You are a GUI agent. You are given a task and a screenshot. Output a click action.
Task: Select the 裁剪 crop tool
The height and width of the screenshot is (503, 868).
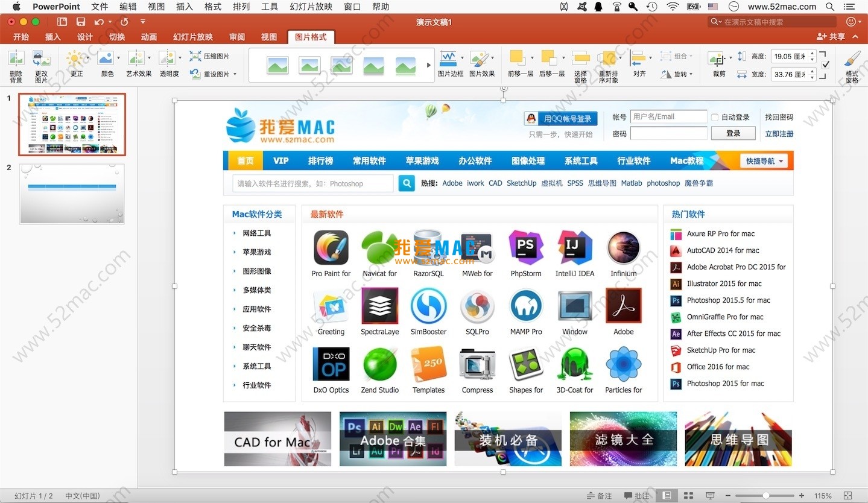(717, 59)
